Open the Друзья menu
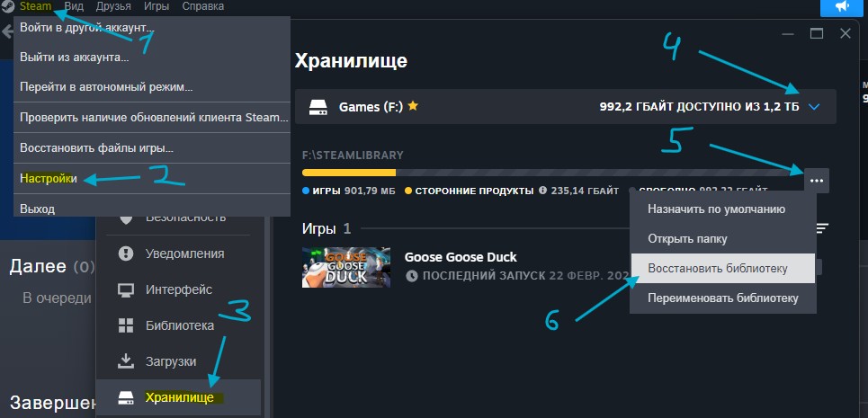This screenshot has height=418, width=868. click(113, 6)
